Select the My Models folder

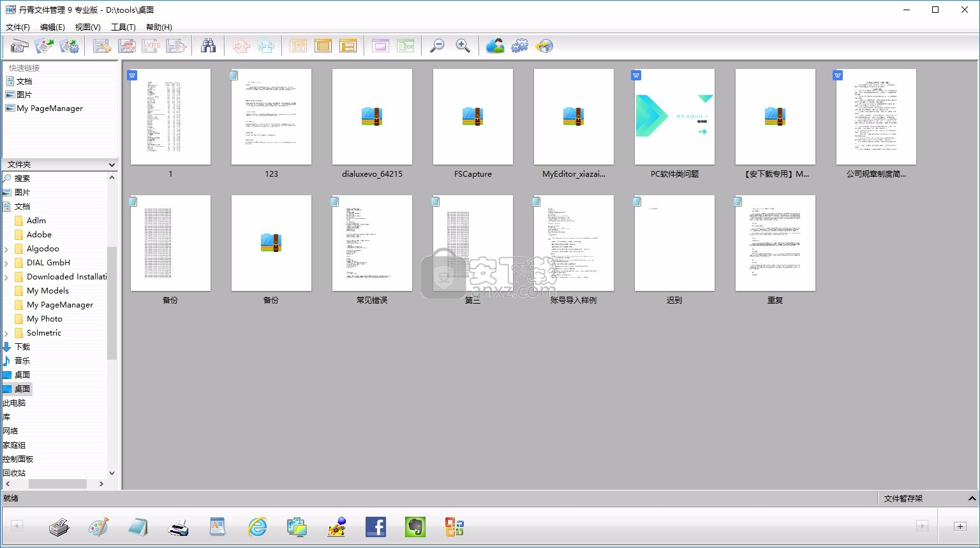click(48, 291)
